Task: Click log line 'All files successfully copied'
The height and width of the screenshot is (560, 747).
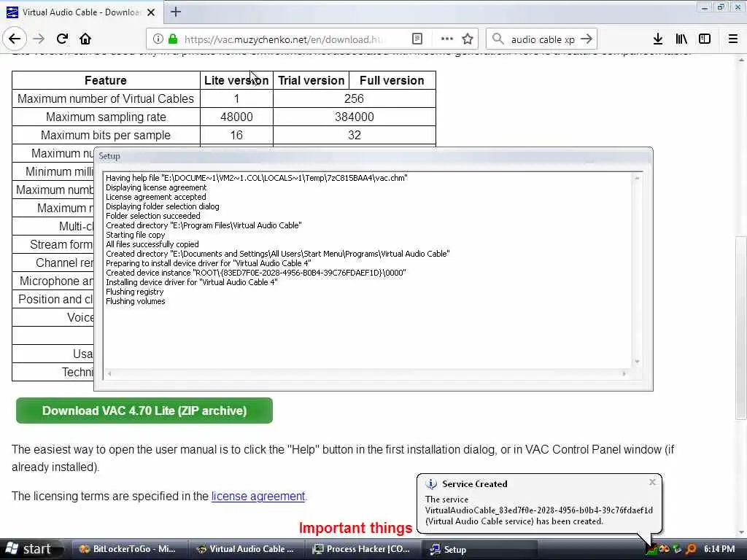Action: coord(152,244)
